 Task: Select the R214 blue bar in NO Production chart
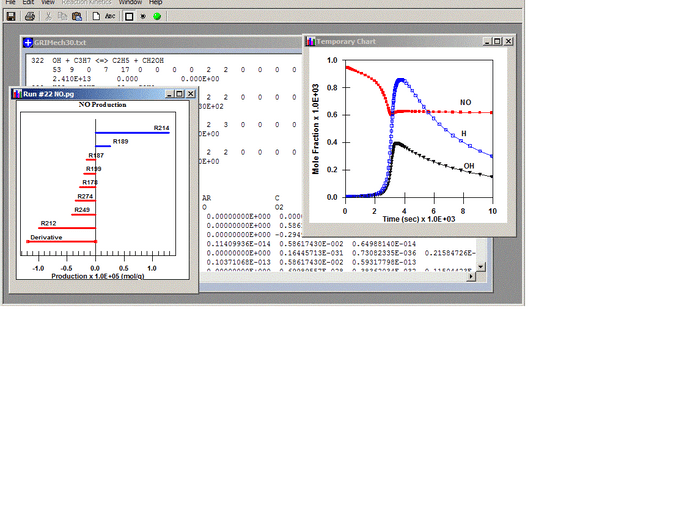(x=132, y=132)
